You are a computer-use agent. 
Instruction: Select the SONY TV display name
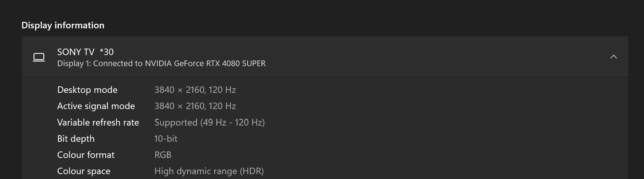click(x=76, y=52)
